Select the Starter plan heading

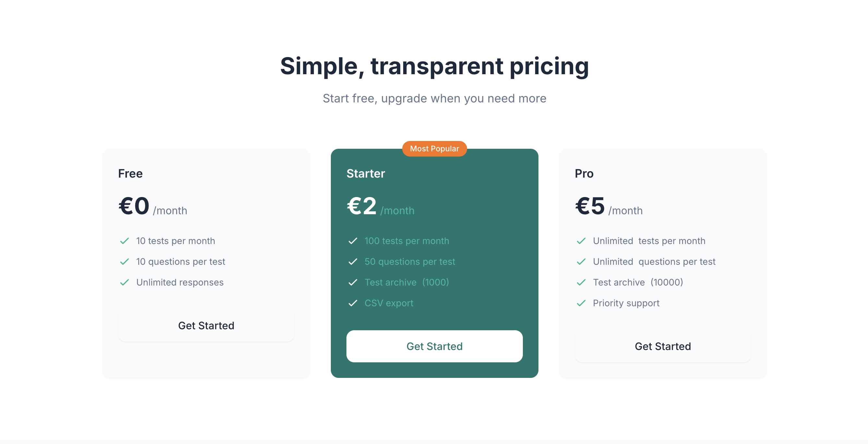click(366, 173)
